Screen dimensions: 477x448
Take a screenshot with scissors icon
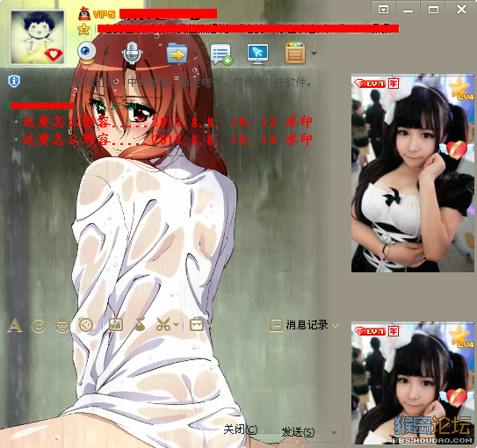tap(163, 324)
